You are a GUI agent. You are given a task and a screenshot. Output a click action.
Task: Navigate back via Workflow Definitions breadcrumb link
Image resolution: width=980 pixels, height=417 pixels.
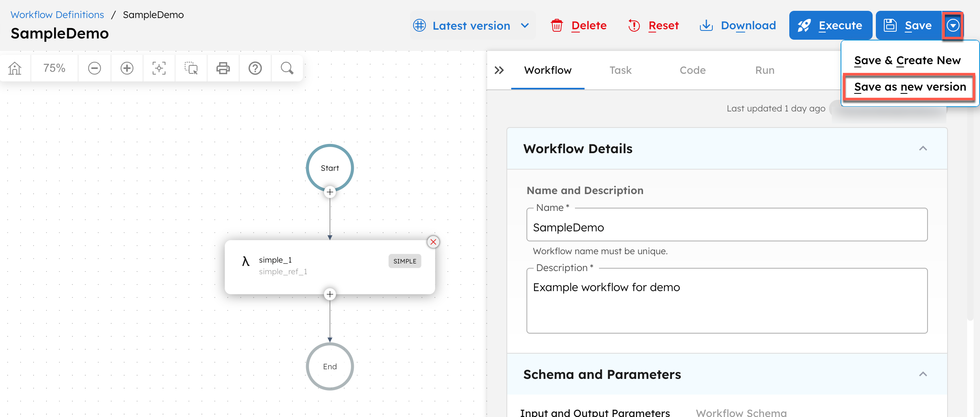[x=57, y=14]
